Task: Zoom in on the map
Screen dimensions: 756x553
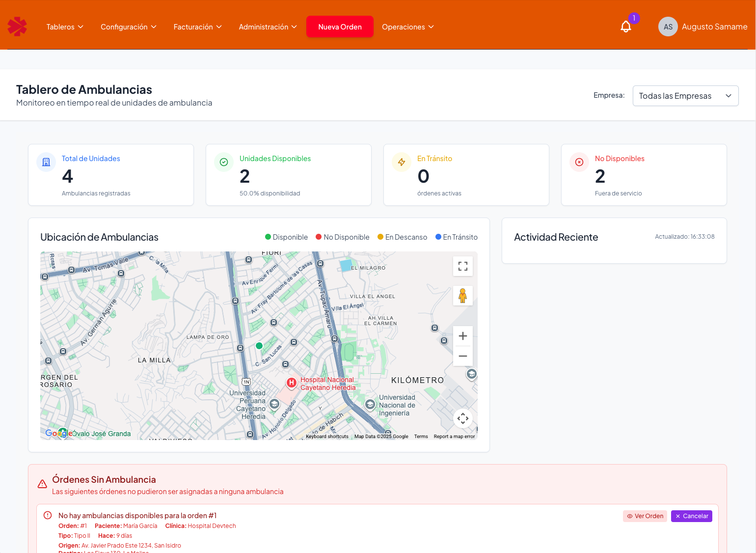Action: pyautogui.click(x=463, y=336)
